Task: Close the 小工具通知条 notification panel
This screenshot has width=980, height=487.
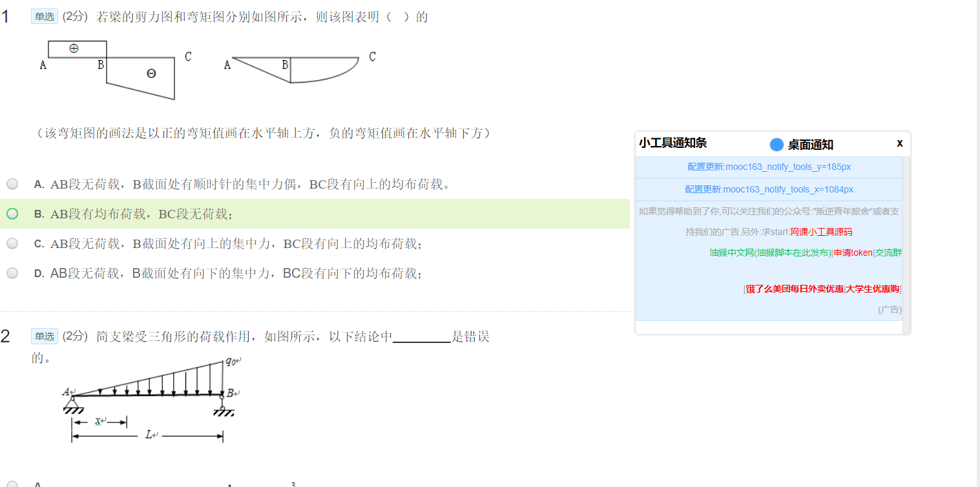Action: (x=900, y=143)
